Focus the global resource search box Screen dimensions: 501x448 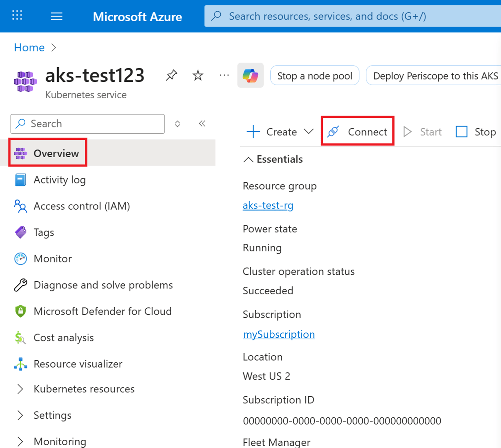pos(353,16)
